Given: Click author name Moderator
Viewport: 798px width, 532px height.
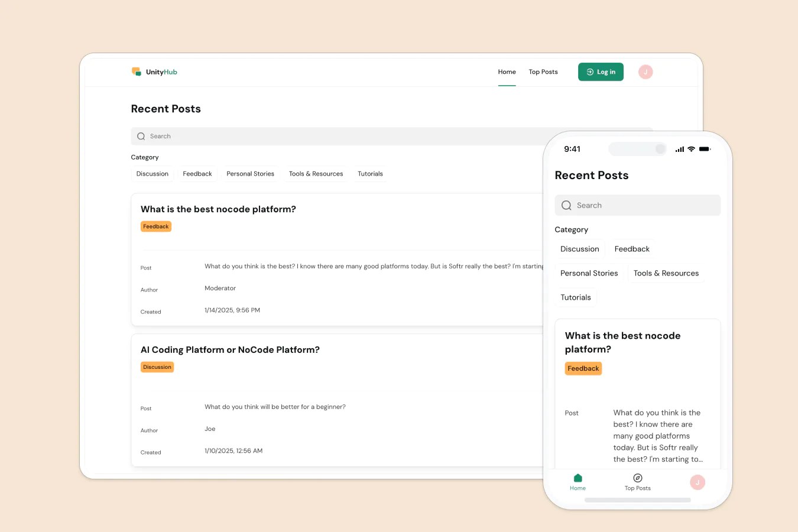Looking at the screenshot, I should (220, 288).
